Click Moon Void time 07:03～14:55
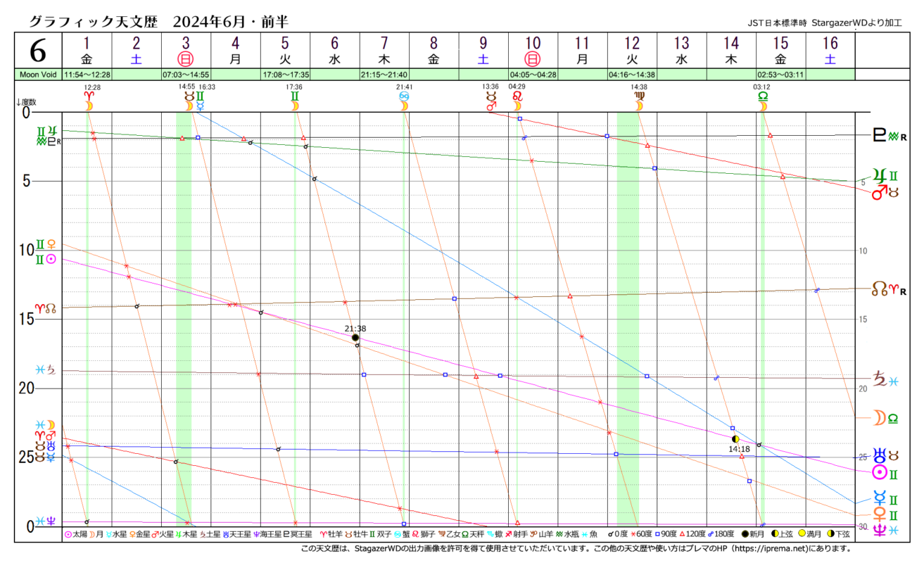The width and height of the screenshot is (924, 563). point(186,74)
